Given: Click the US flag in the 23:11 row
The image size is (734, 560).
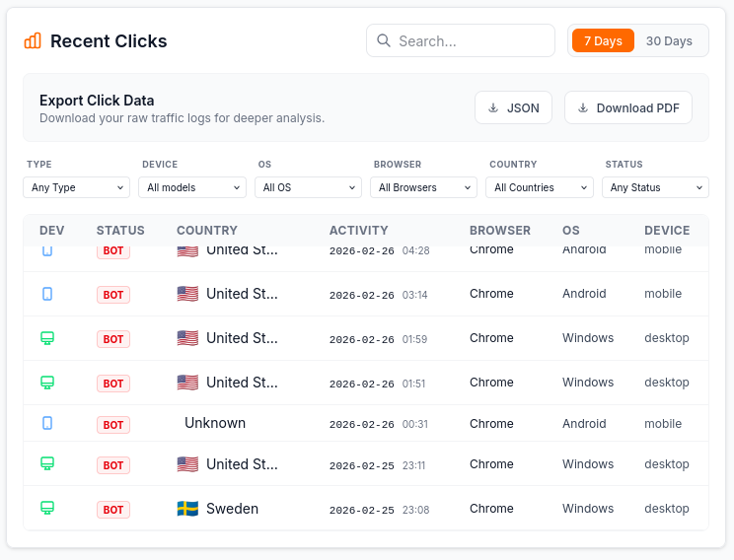Looking at the screenshot, I should [x=187, y=464].
